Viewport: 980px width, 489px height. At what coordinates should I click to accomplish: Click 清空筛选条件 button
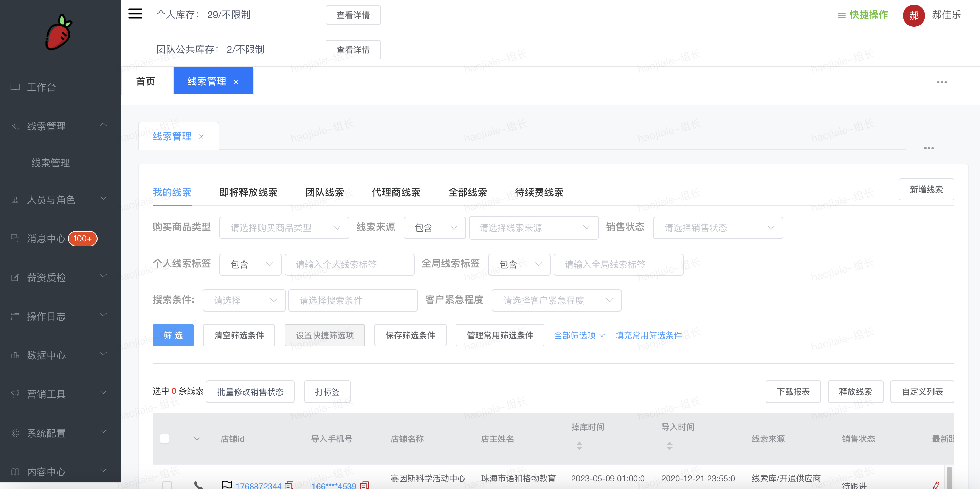[x=239, y=335]
